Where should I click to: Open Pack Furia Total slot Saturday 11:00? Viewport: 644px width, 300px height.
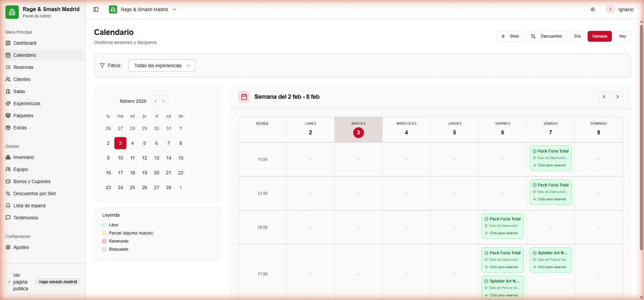550,158
